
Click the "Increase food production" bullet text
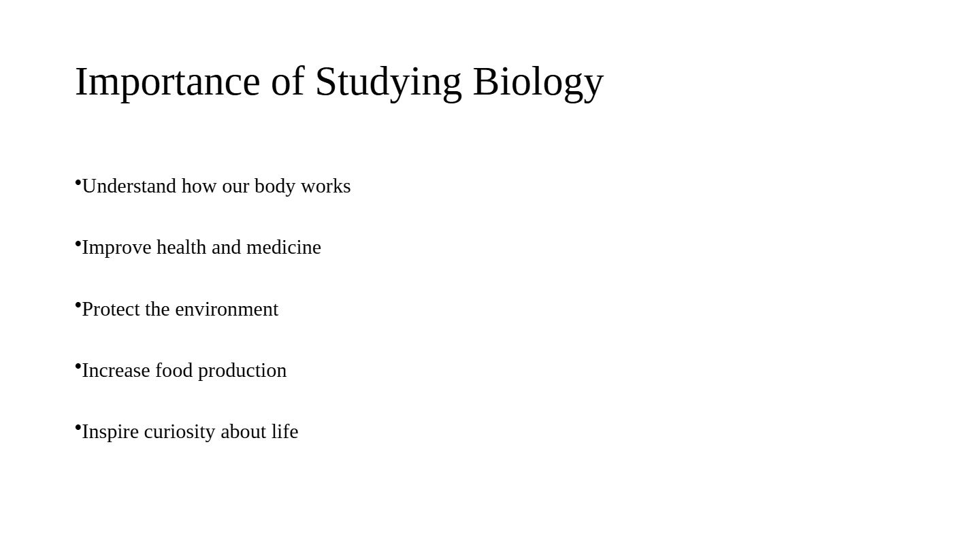point(184,371)
